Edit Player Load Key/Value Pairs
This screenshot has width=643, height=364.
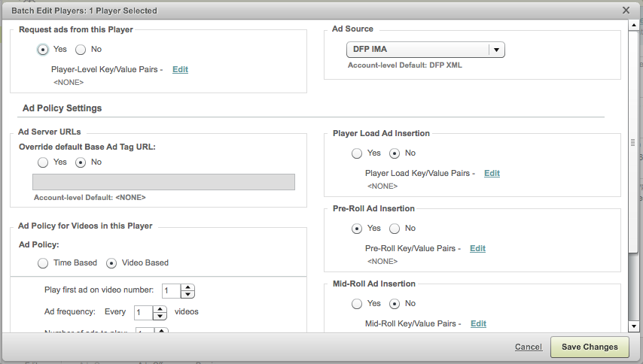(492, 173)
